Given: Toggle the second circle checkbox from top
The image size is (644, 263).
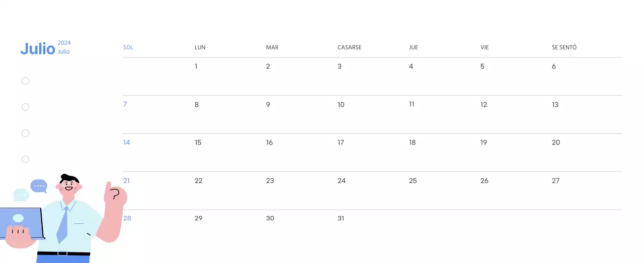Looking at the screenshot, I should click(x=26, y=107).
